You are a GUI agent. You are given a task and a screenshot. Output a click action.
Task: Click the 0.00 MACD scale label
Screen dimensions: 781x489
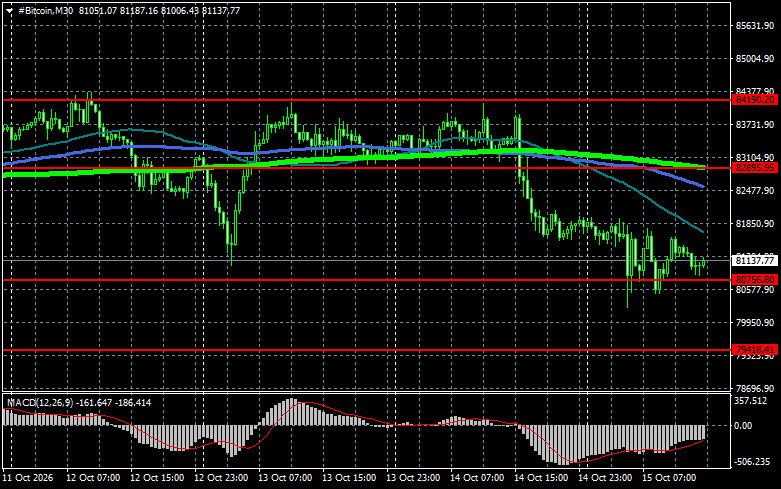point(743,426)
